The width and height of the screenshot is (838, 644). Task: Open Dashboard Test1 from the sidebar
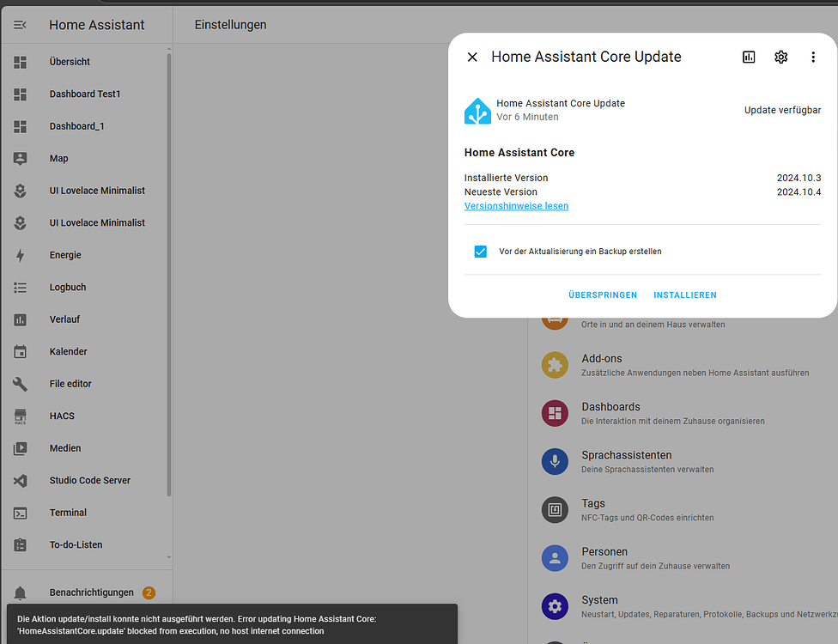pos(85,94)
